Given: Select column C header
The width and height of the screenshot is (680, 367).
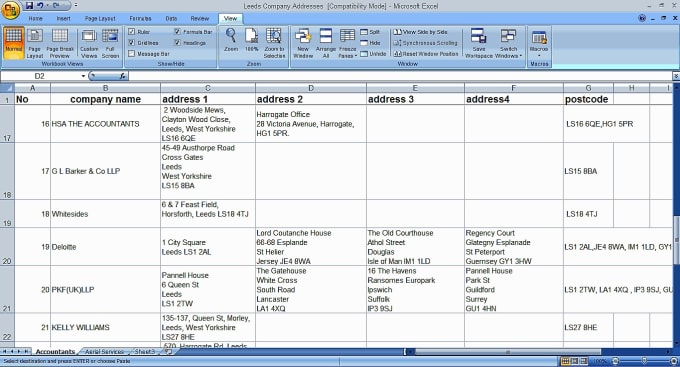Looking at the screenshot, I should point(208,88).
